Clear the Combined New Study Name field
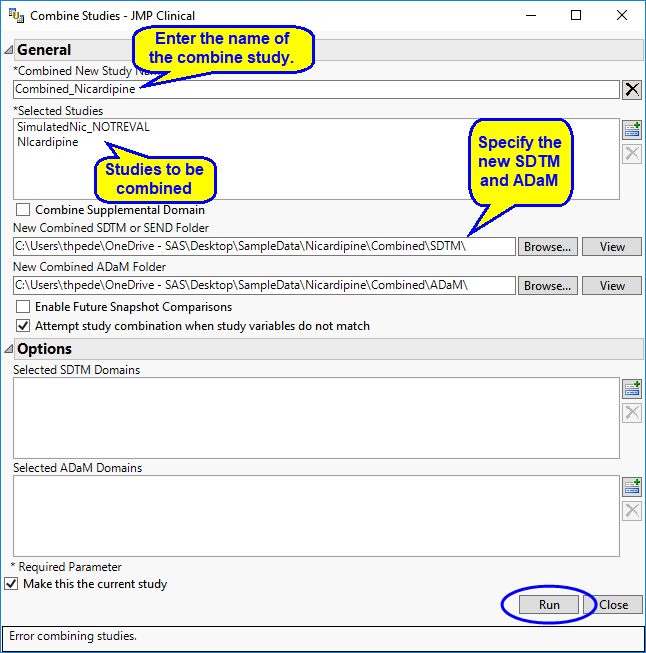 632,90
